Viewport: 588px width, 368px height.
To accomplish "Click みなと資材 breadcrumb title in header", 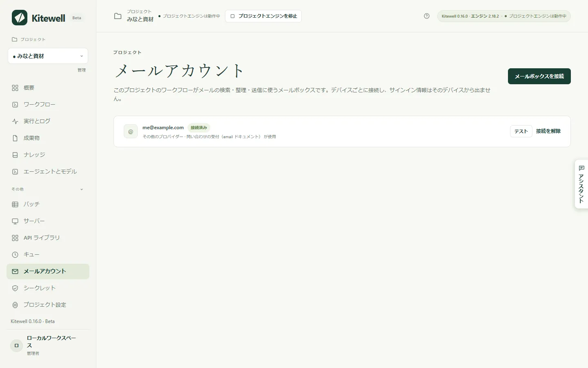I will (x=140, y=19).
